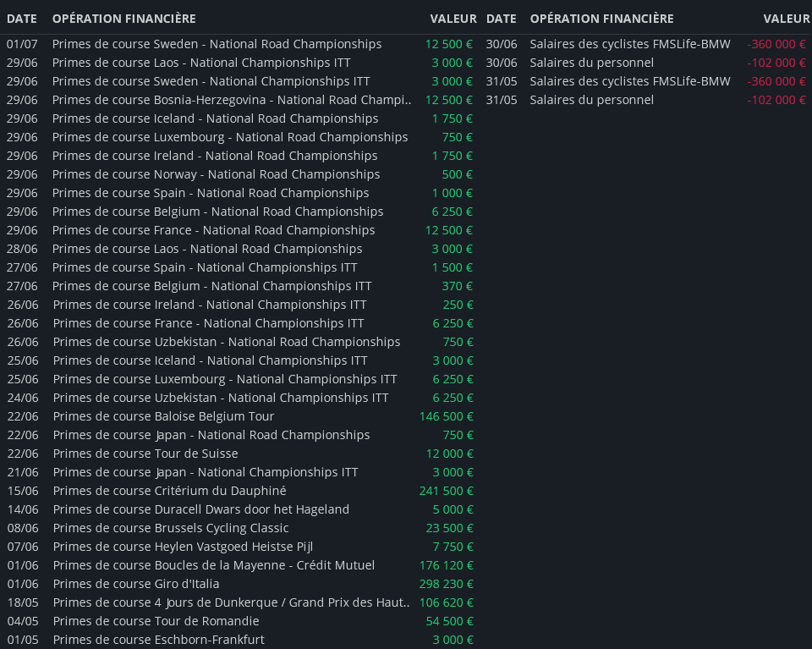Click the DATE header in the race primes table
812x649 pixels.
pos(21,19)
